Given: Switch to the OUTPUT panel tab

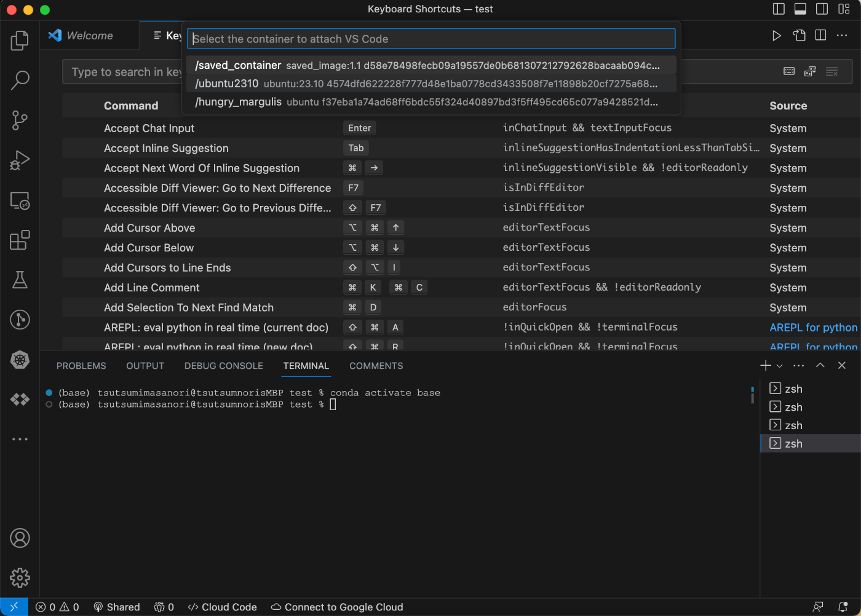Looking at the screenshot, I should tap(145, 366).
